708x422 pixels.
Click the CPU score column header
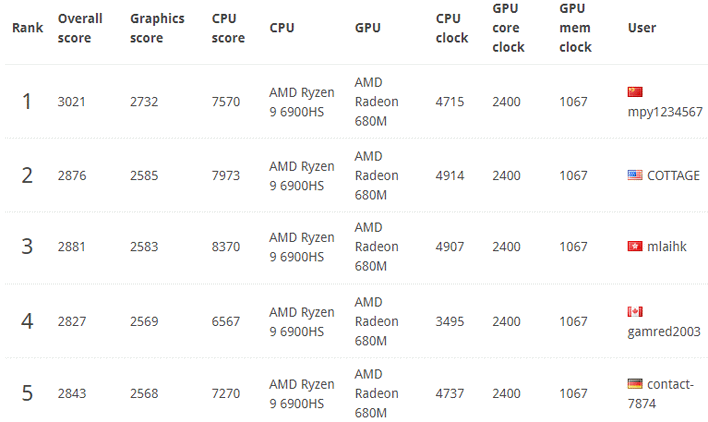point(228,28)
